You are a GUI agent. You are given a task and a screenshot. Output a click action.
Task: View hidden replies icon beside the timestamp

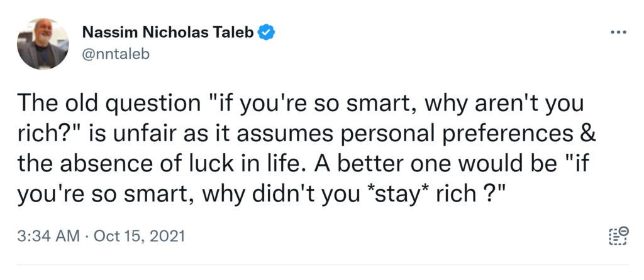(x=619, y=236)
